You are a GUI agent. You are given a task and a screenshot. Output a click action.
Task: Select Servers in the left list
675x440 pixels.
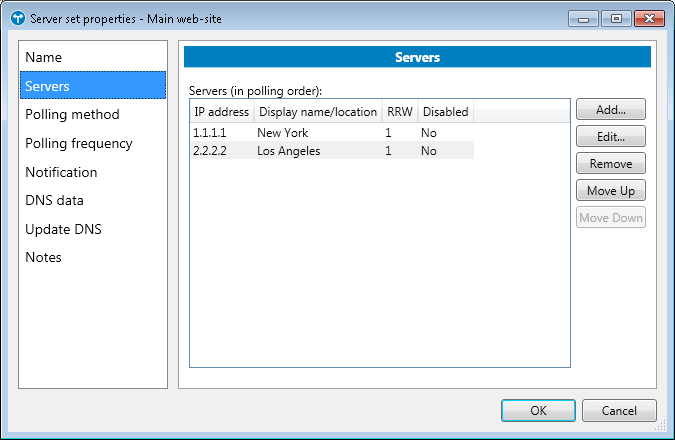(47, 86)
